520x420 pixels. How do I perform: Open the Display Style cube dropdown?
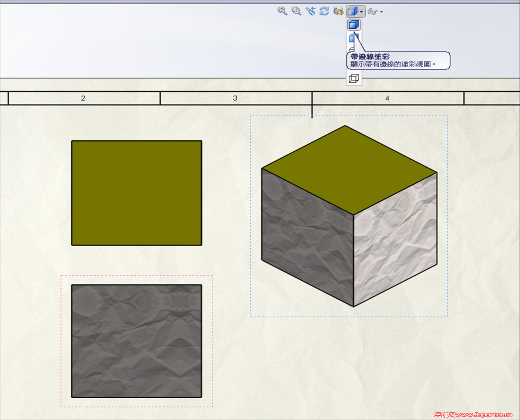pos(355,11)
